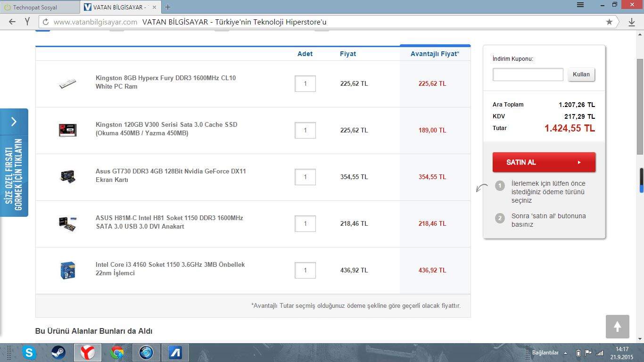The height and width of the screenshot is (362, 644).
Task: Expand the side promo panel arrow
Action: coord(14,122)
